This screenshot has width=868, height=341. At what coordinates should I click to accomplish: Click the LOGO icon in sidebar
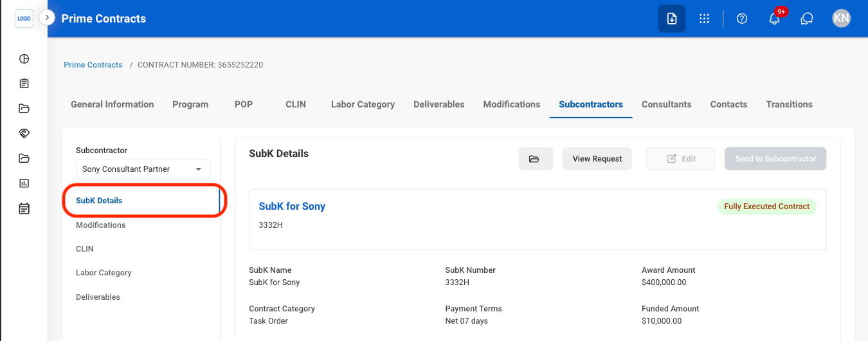tap(24, 19)
